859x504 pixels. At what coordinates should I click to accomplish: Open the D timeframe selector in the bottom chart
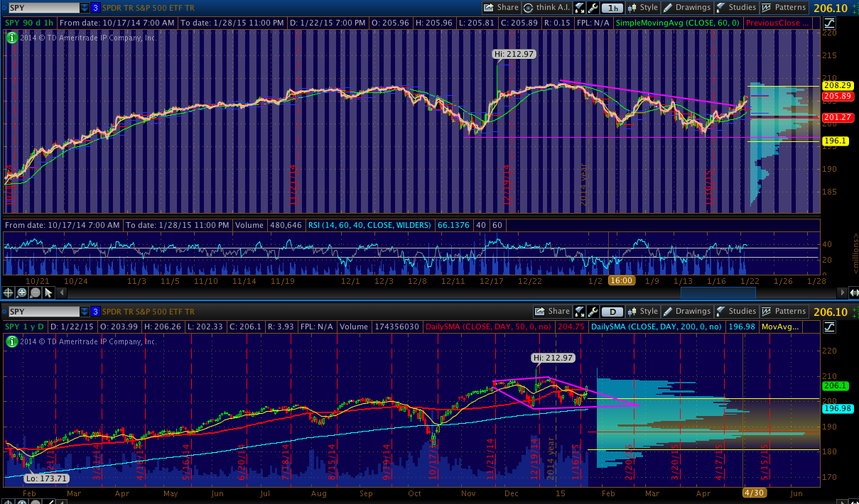click(612, 312)
